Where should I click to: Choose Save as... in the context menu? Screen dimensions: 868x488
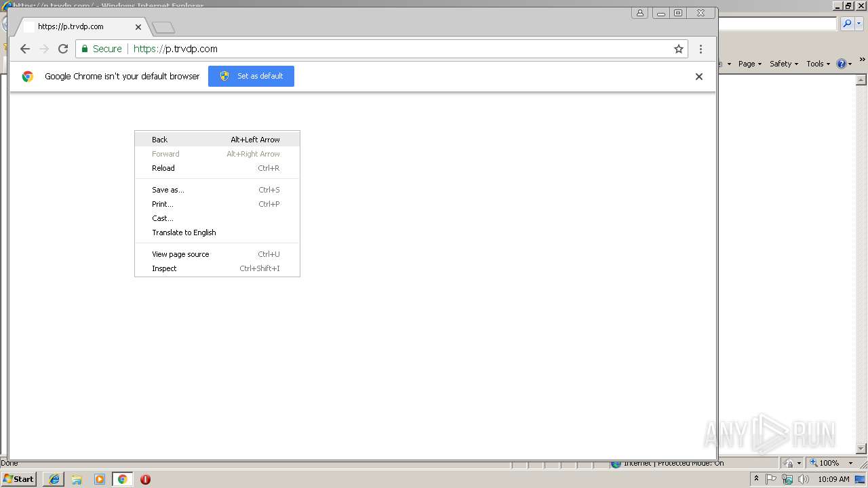[x=217, y=190]
